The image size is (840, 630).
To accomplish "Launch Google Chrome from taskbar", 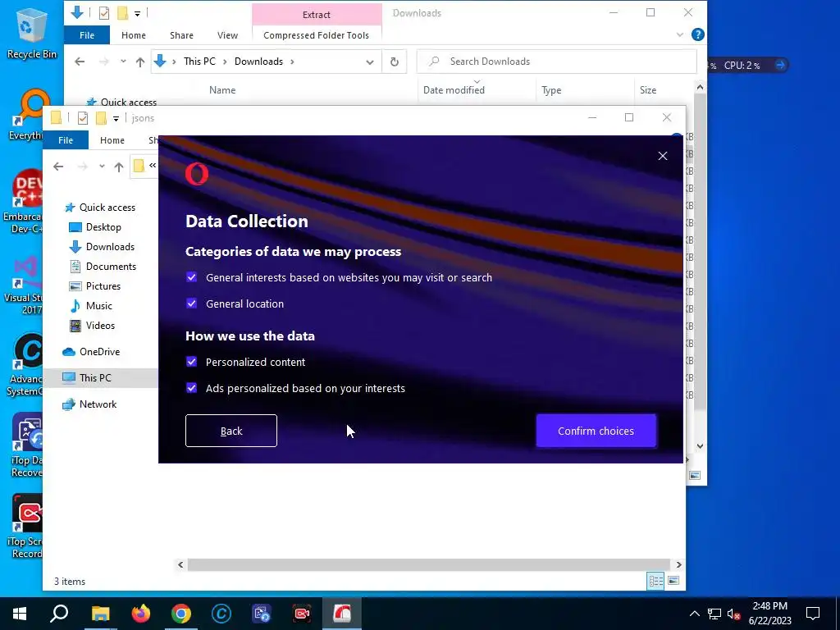I will click(x=181, y=613).
